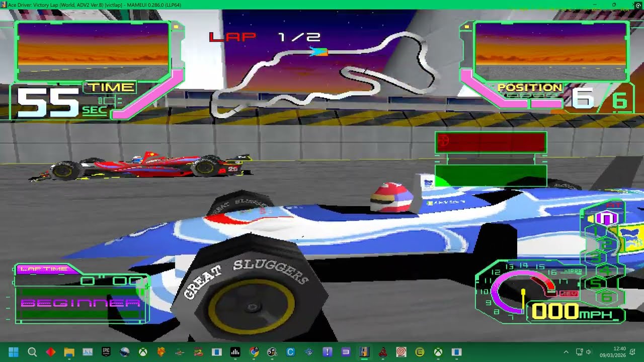Open the Windows Start menu
This screenshot has width=644, height=362.
point(14,352)
